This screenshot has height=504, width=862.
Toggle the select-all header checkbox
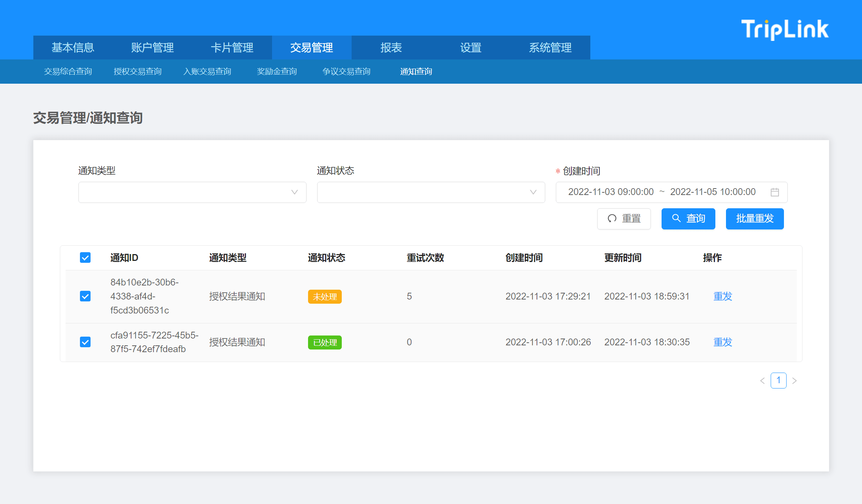coord(85,258)
